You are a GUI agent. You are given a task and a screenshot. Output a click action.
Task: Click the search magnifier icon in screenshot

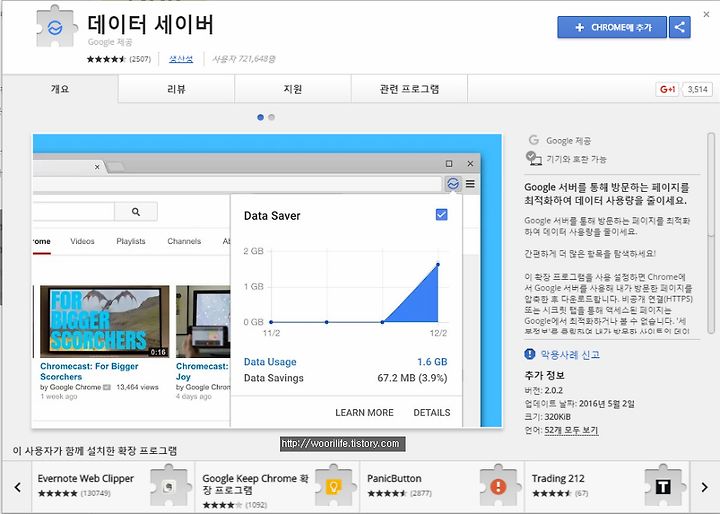[x=136, y=212]
